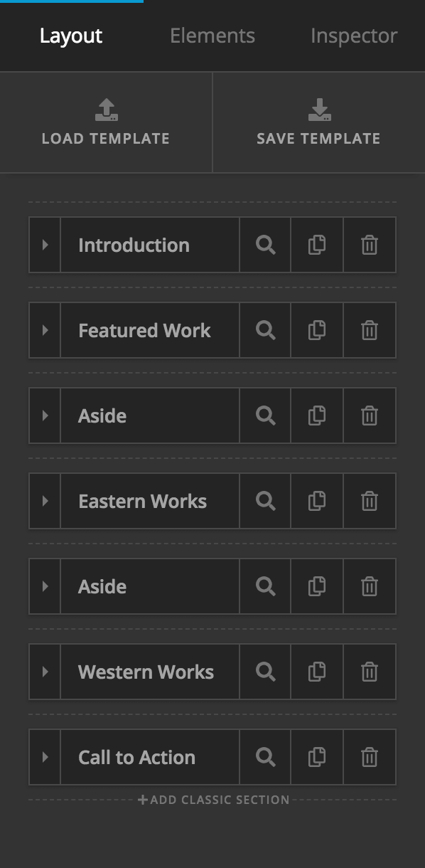Inspect the Eastern Works section

[x=265, y=501]
